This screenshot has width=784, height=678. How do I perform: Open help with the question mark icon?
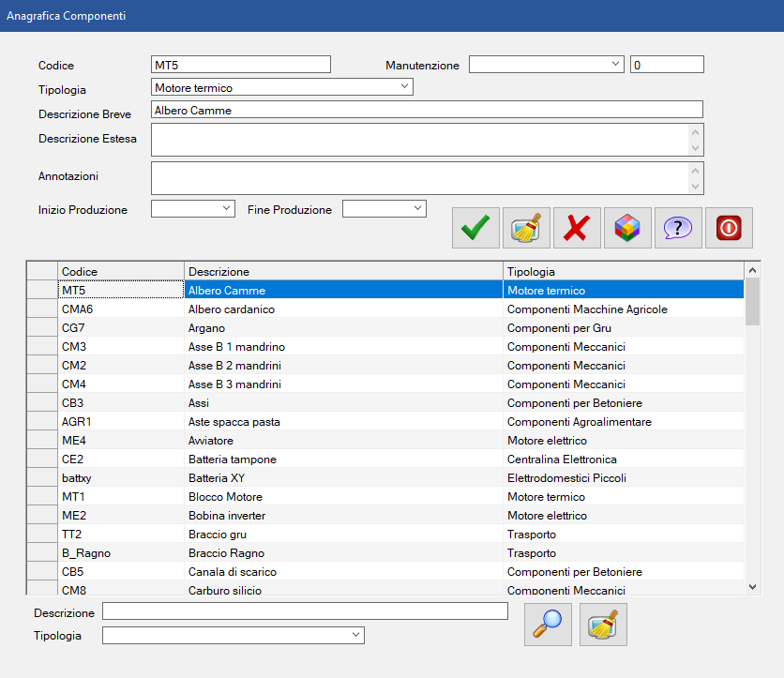pyautogui.click(x=678, y=228)
